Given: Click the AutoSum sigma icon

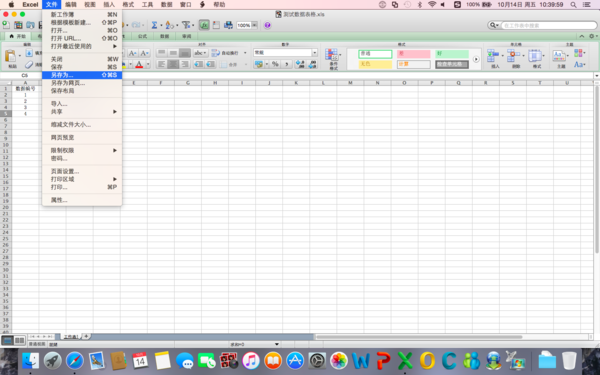Looking at the screenshot, I should tap(154, 25).
